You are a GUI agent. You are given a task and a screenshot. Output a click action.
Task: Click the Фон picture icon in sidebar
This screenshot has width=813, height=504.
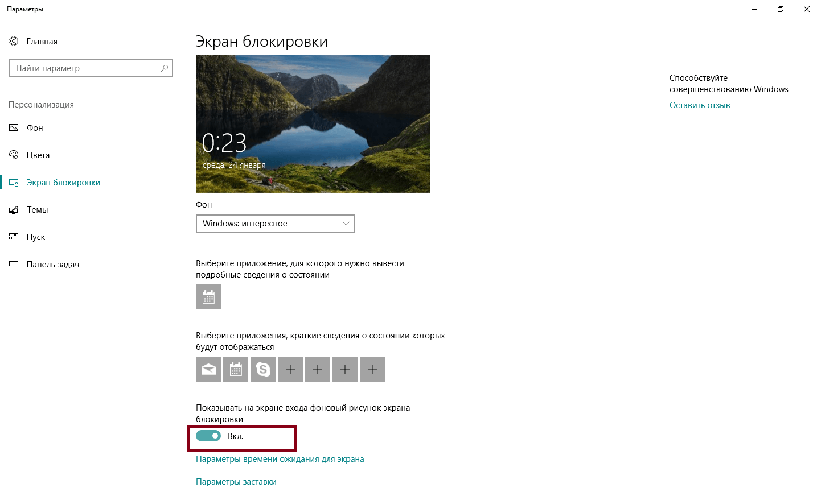coord(14,127)
